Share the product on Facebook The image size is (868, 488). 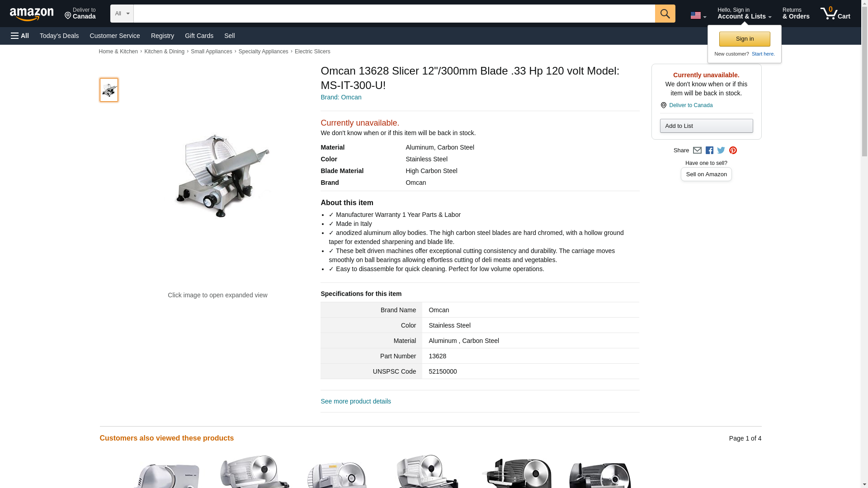tap(709, 150)
